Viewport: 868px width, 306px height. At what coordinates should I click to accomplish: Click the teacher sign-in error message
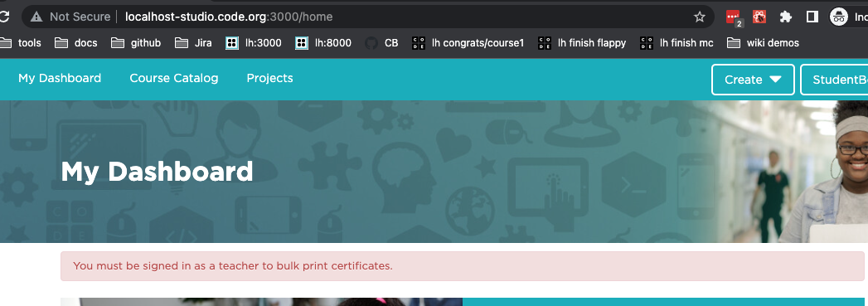point(463,266)
